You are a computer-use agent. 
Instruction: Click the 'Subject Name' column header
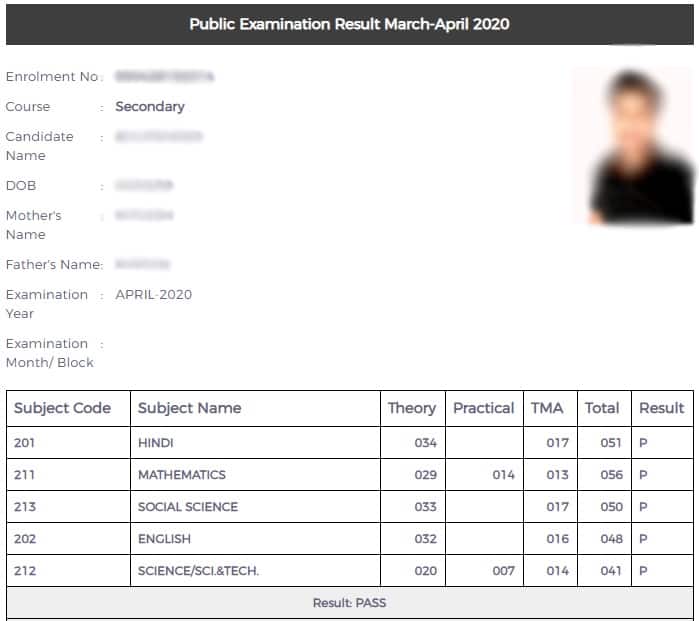(x=189, y=408)
